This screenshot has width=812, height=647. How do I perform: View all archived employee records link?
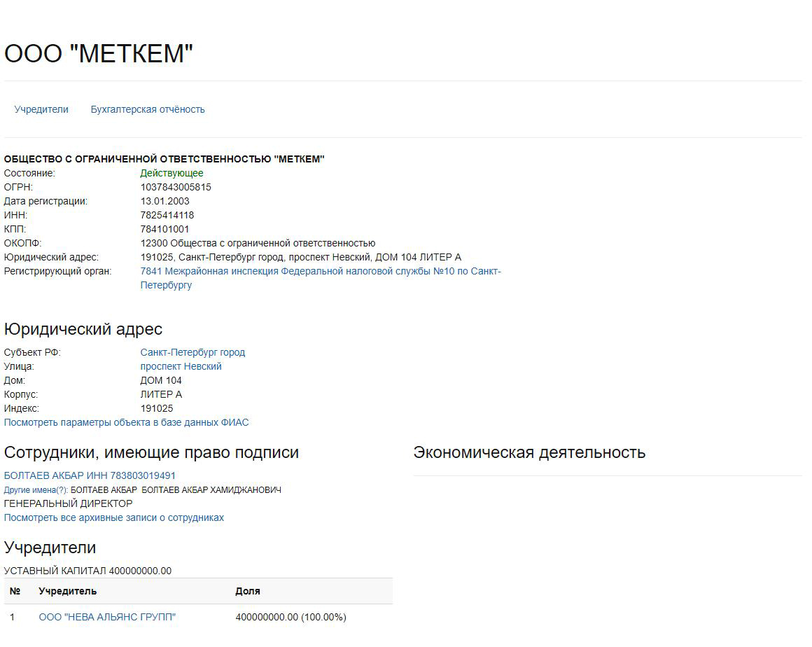coord(114,517)
